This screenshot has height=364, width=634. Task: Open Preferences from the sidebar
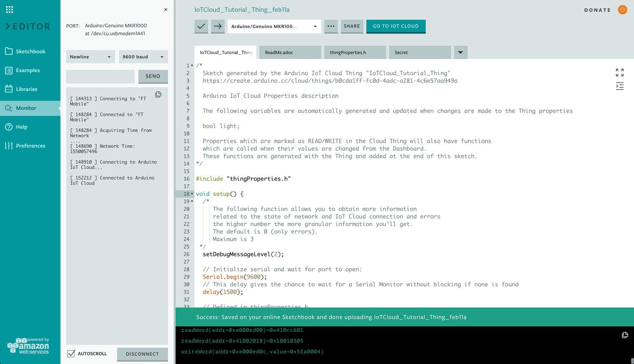(x=30, y=146)
